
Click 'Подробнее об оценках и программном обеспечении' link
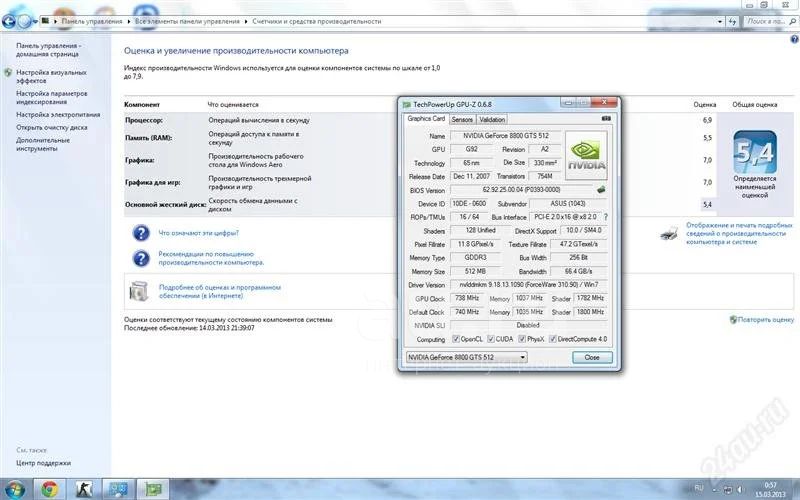(220, 291)
